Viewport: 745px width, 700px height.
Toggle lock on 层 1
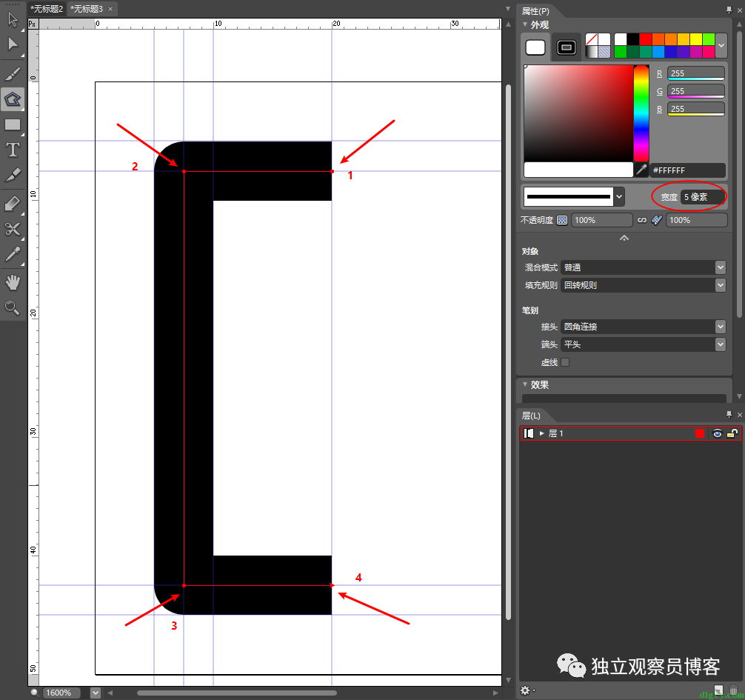[732, 433]
